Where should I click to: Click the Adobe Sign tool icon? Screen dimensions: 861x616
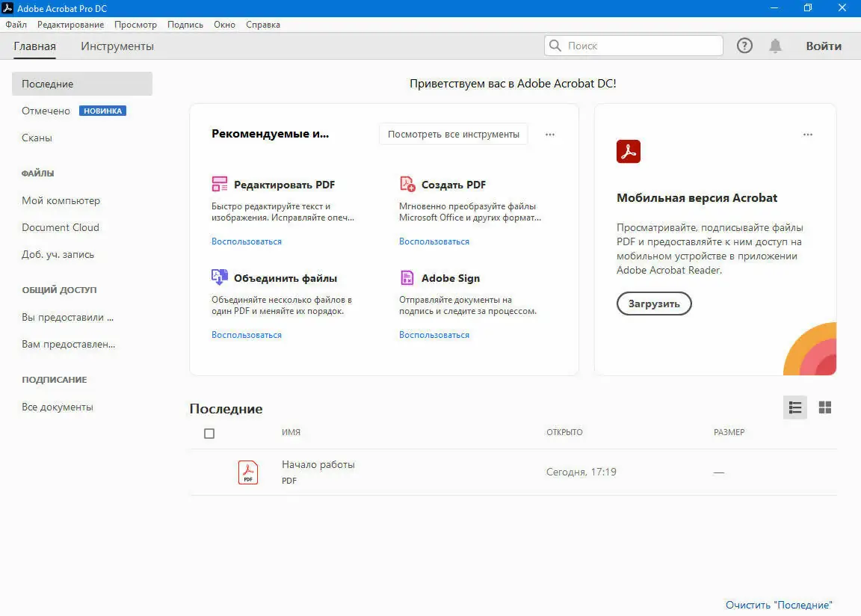[x=407, y=278]
